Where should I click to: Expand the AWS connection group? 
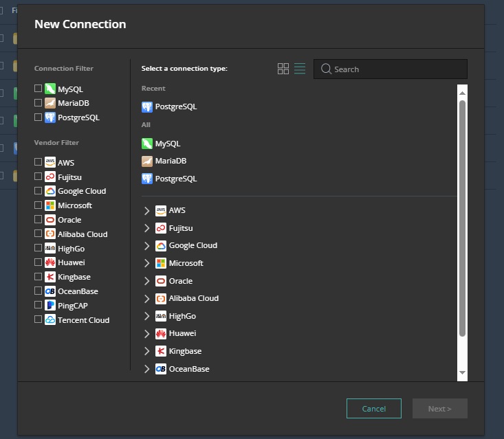coord(146,211)
